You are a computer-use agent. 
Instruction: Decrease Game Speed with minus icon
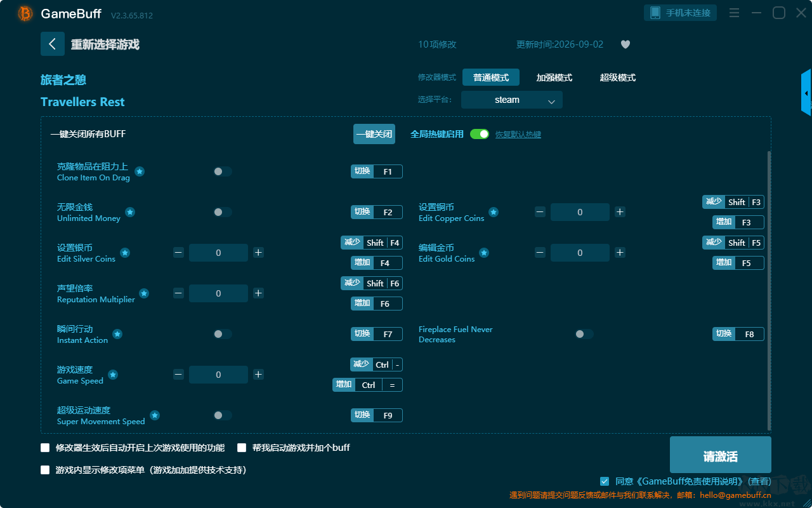click(178, 375)
